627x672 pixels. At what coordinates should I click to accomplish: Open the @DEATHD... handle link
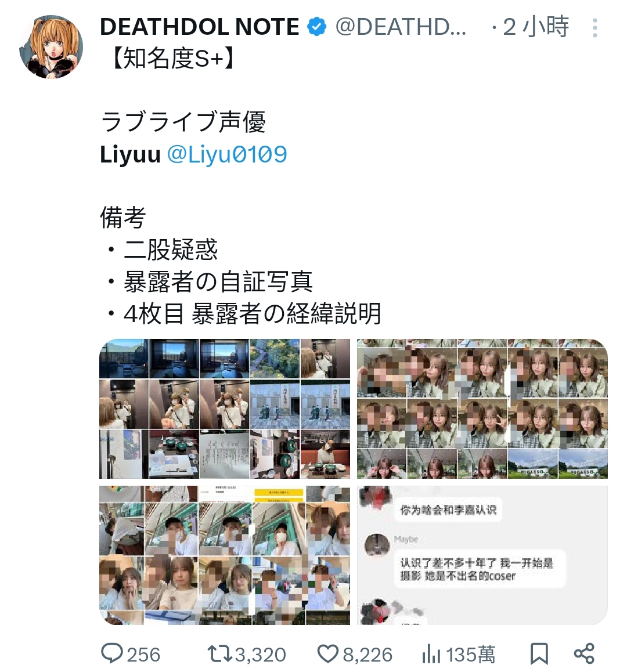401,27
